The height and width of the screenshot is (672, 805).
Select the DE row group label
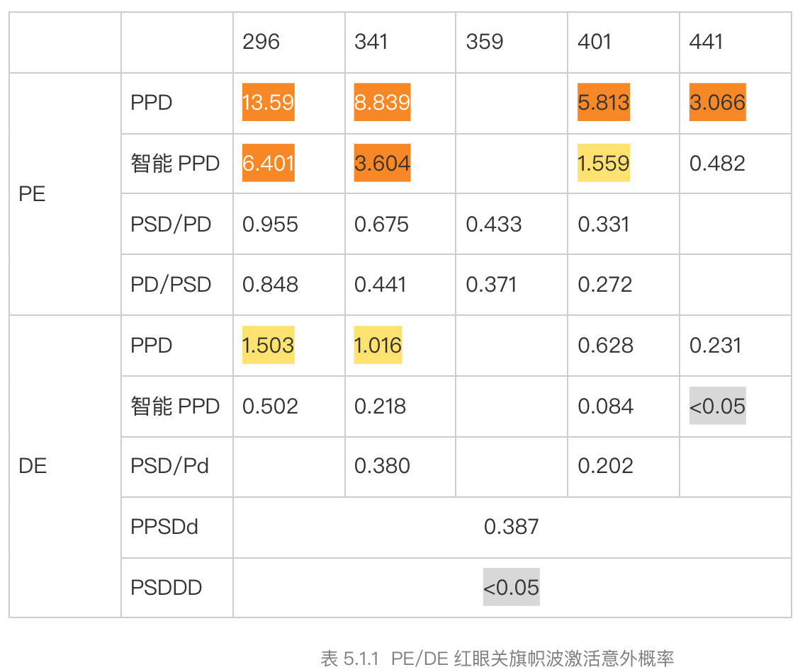pyautogui.click(x=33, y=467)
